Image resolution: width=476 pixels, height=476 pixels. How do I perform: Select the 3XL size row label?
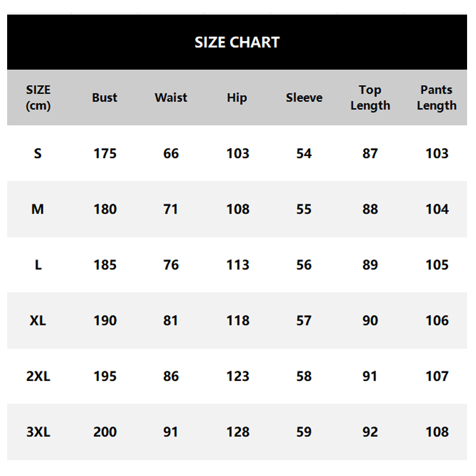[x=38, y=432]
